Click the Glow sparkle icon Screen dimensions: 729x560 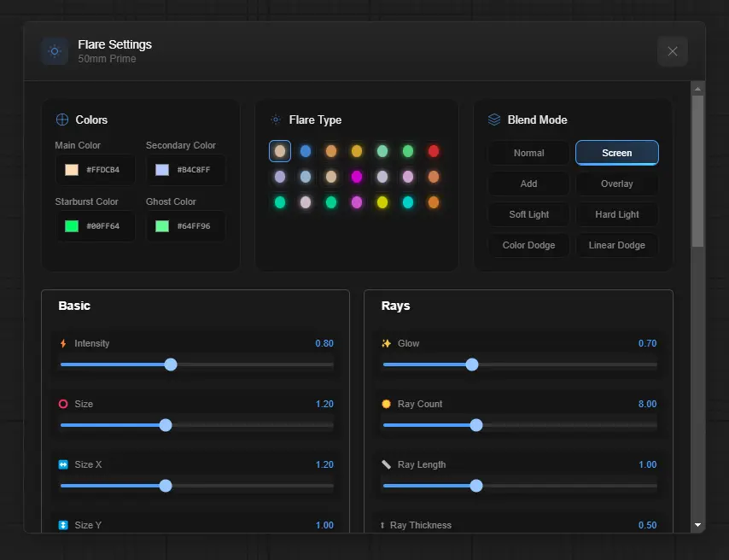(x=386, y=344)
